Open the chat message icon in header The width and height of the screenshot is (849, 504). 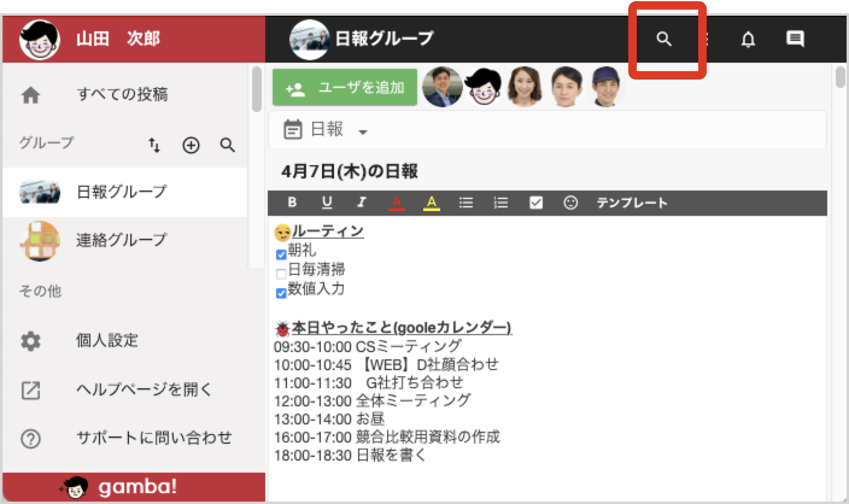(x=795, y=40)
